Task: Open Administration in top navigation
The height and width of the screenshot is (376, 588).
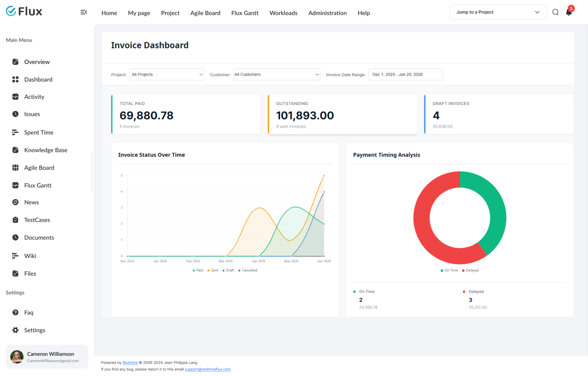Action: (328, 13)
